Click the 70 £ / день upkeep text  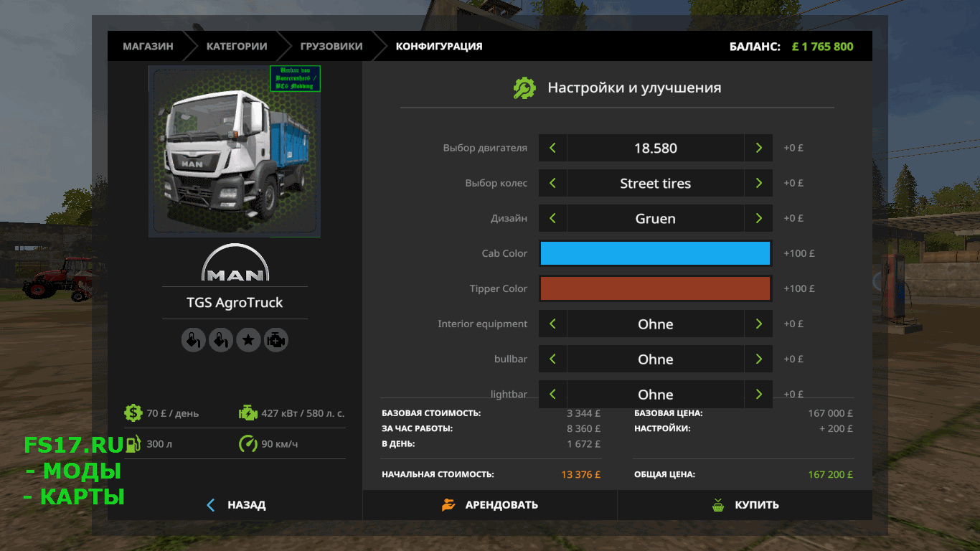click(173, 413)
